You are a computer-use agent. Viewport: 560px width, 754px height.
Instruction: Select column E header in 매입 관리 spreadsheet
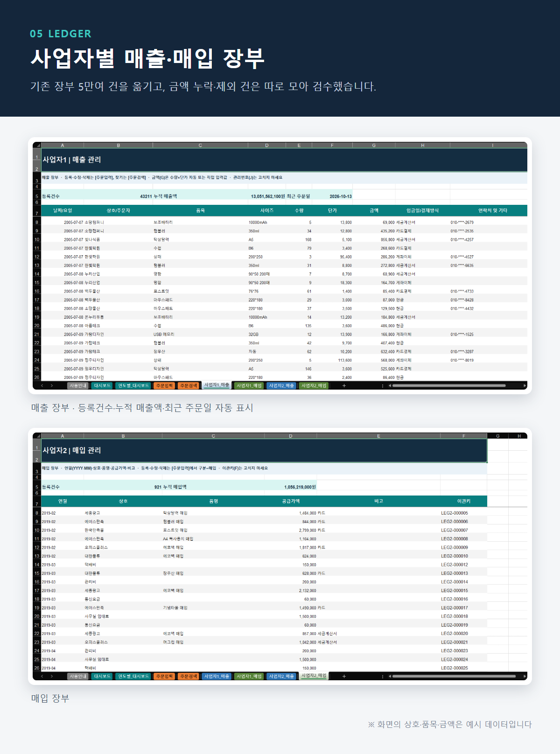378,436
